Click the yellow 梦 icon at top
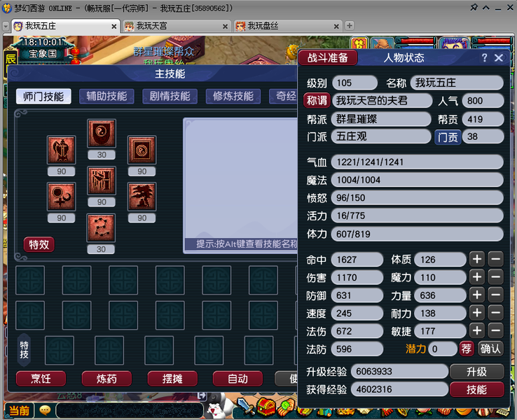Image resolution: width=517 pixels, height=420 pixels. tap(359, 44)
